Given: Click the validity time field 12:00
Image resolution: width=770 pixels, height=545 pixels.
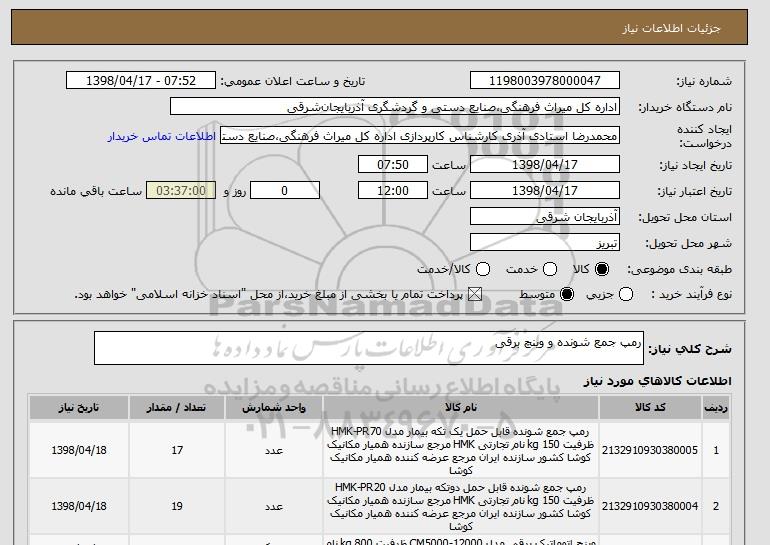Looking at the screenshot, I should (x=393, y=191).
